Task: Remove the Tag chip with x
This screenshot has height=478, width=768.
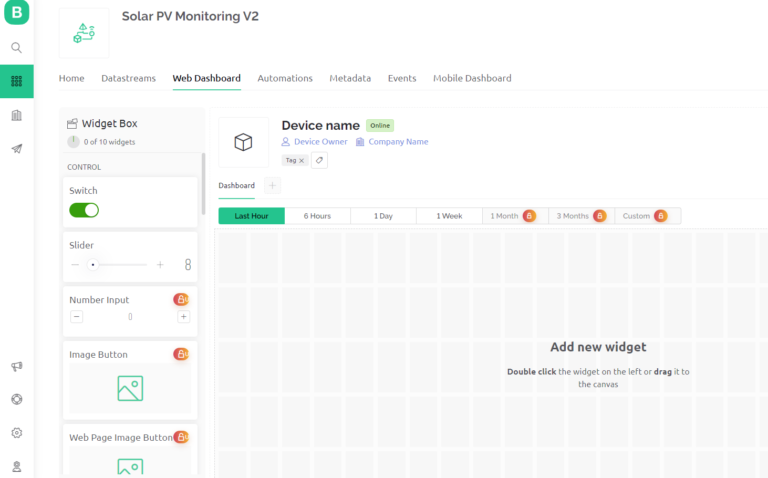Action: pyautogui.click(x=302, y=161)
